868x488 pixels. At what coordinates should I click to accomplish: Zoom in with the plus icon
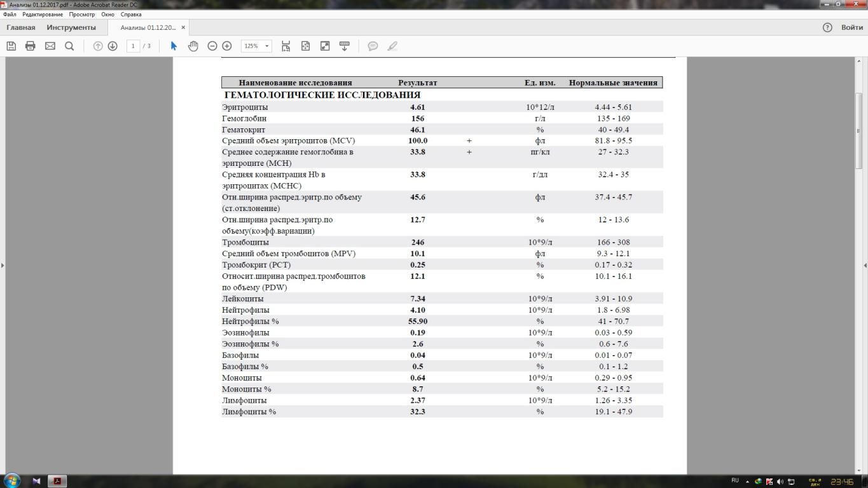[227, 46]
